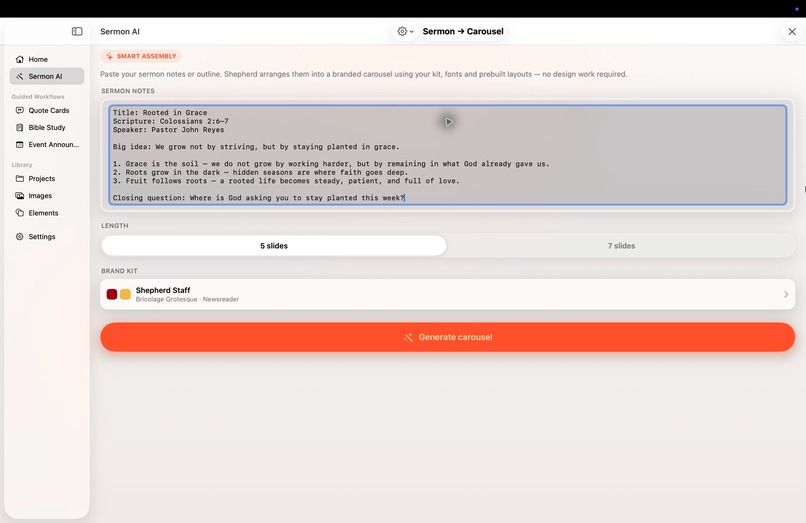Open Projects library
Viewport: 806px width, 523px height.
[x=47, y=178]
